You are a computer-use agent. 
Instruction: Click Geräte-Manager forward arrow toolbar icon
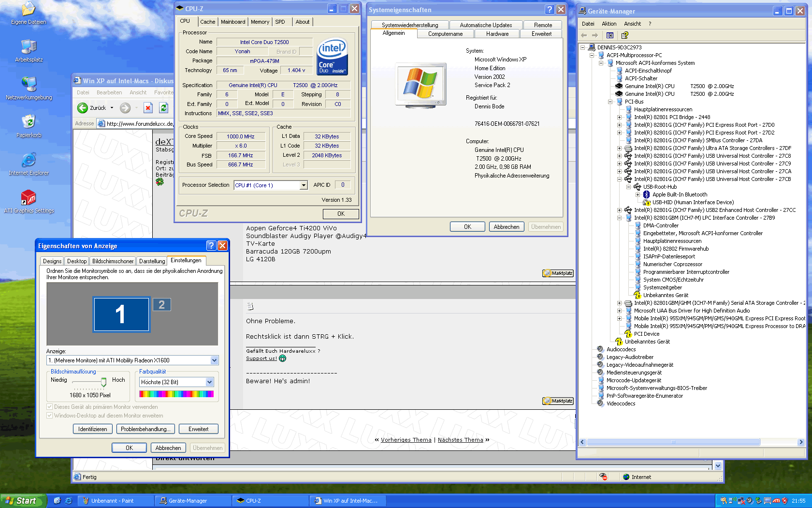pos(595,35)
